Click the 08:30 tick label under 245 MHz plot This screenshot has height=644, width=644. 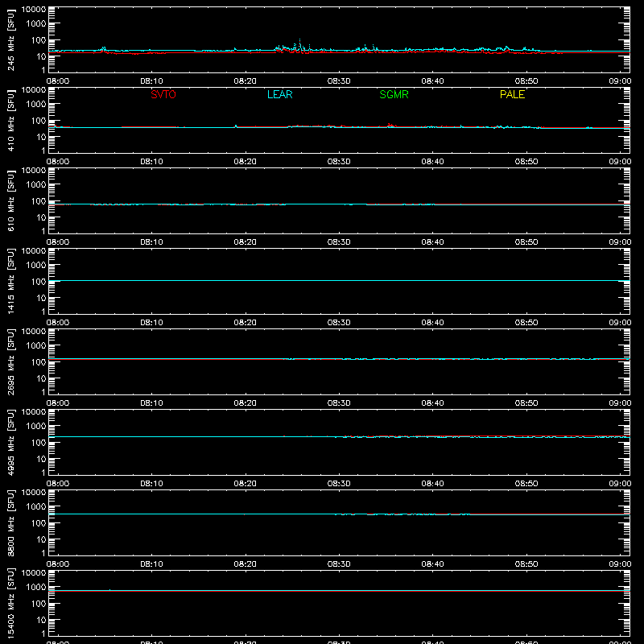[339, 81]
